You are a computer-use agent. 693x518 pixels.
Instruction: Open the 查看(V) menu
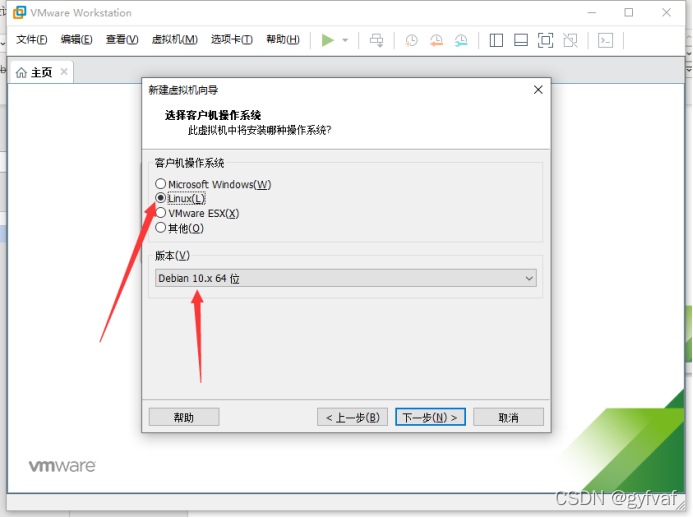click(122, 40)
